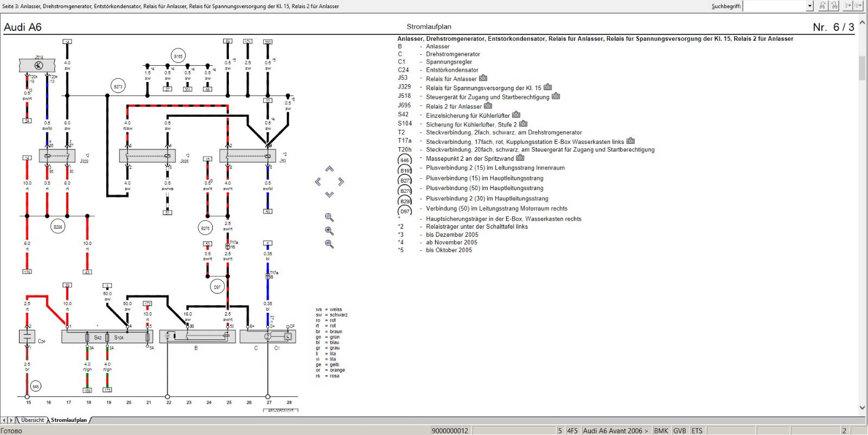
Task: Pan diagram left with the left arrow
Action: [x=318, y=182]
